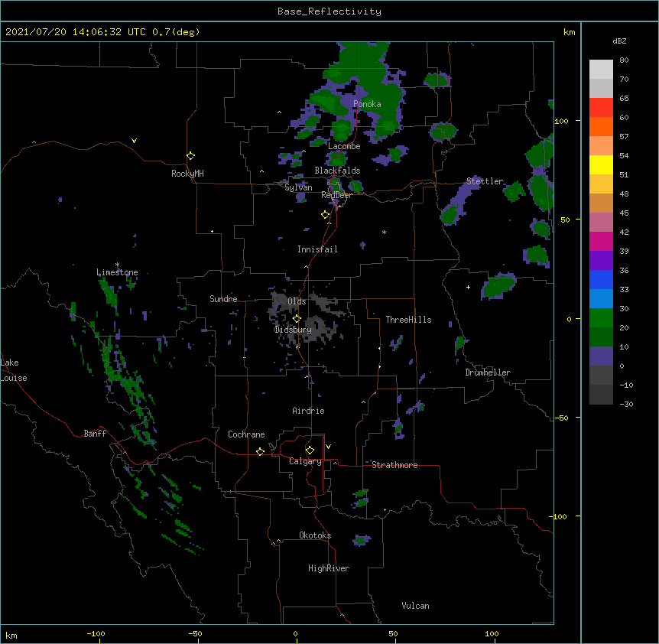The width and height of the screenshot is (659, 644).
Task: Click the RockyMH map label
Action: point(187,174)
